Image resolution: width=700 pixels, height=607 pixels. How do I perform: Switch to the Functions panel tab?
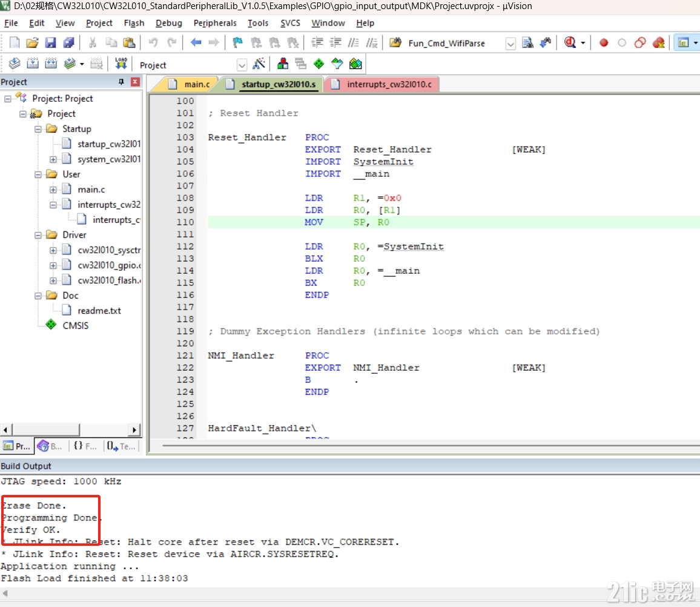coord(85,446)
